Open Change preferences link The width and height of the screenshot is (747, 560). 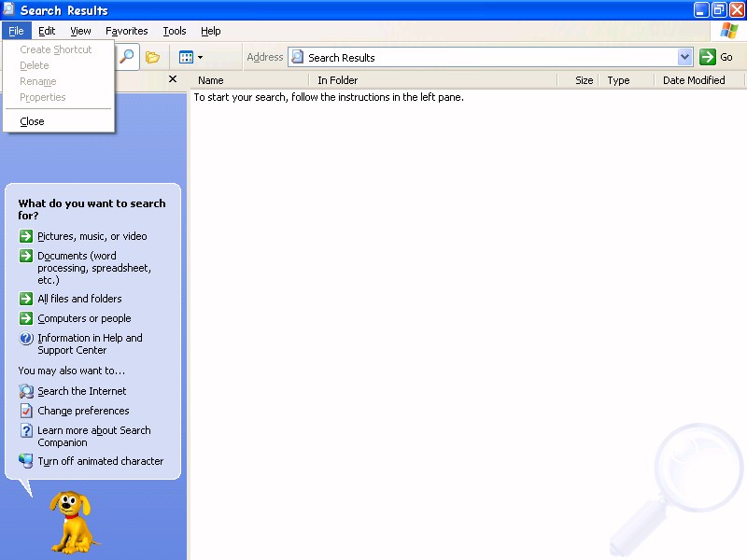pos(83,411)
